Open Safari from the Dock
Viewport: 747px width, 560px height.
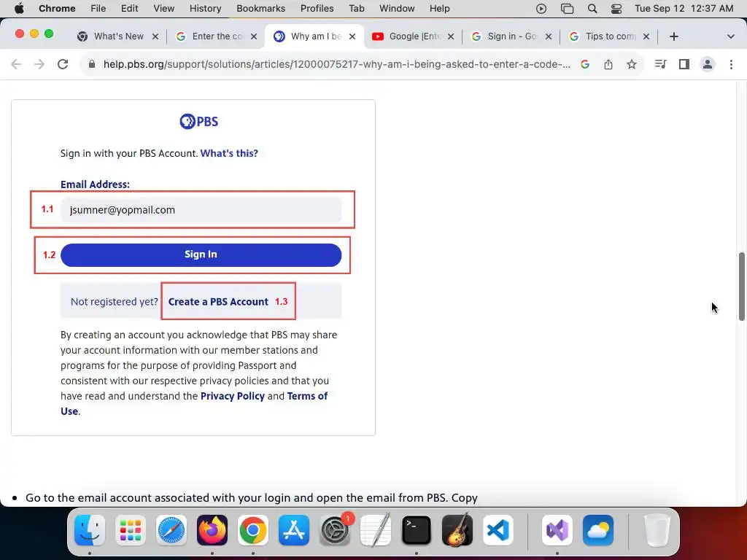(171, 530)
